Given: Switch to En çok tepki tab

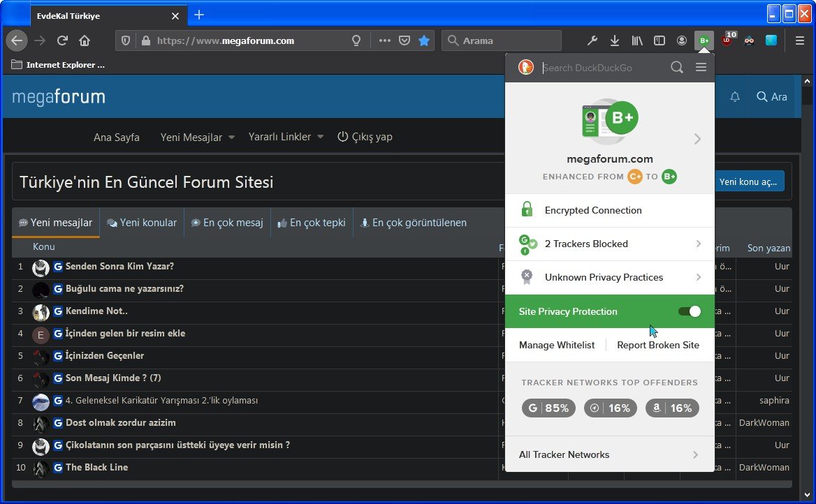Looking at the screenshot, I should pos(312,223).
